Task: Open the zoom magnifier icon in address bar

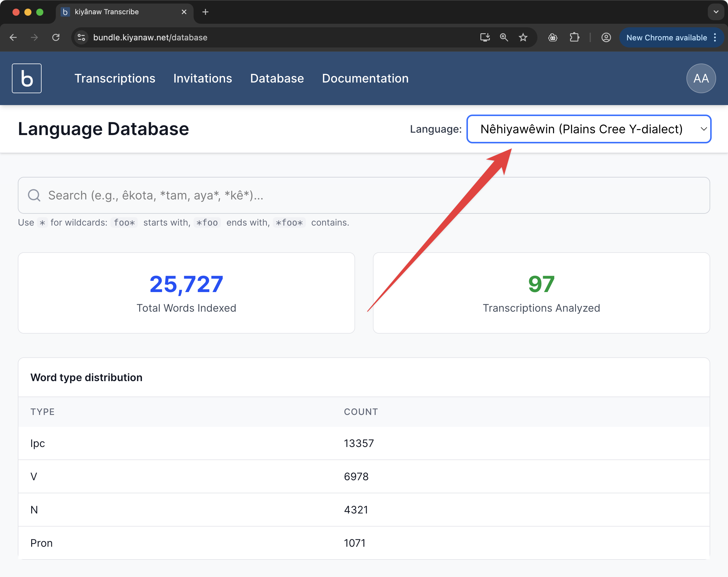Action: tap(504, 37)
